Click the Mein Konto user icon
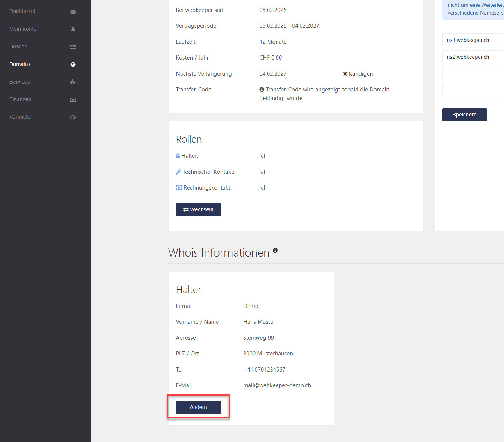504x442 pixels. (73, 29)
